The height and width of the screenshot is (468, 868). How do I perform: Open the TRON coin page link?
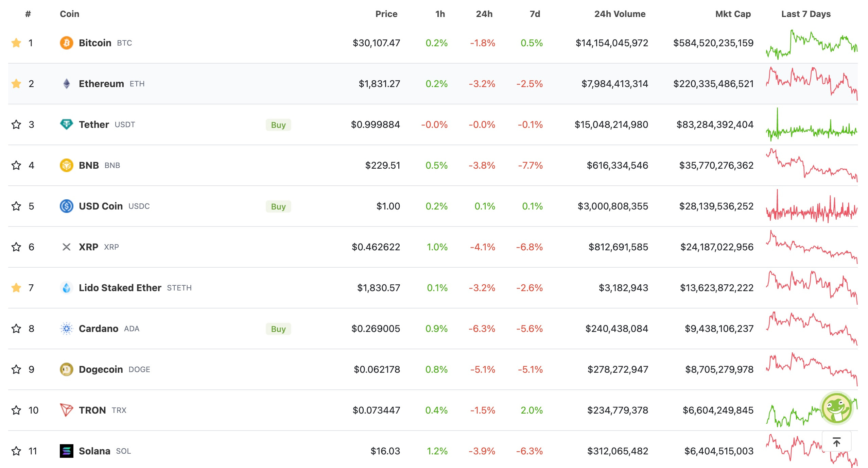pyautogui.click(x=92, y=410)
